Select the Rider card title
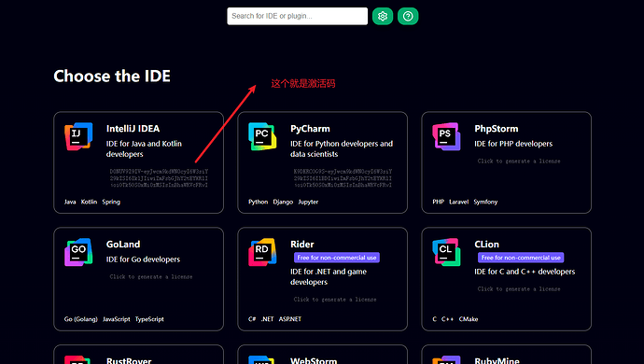 tap(301, 244)
